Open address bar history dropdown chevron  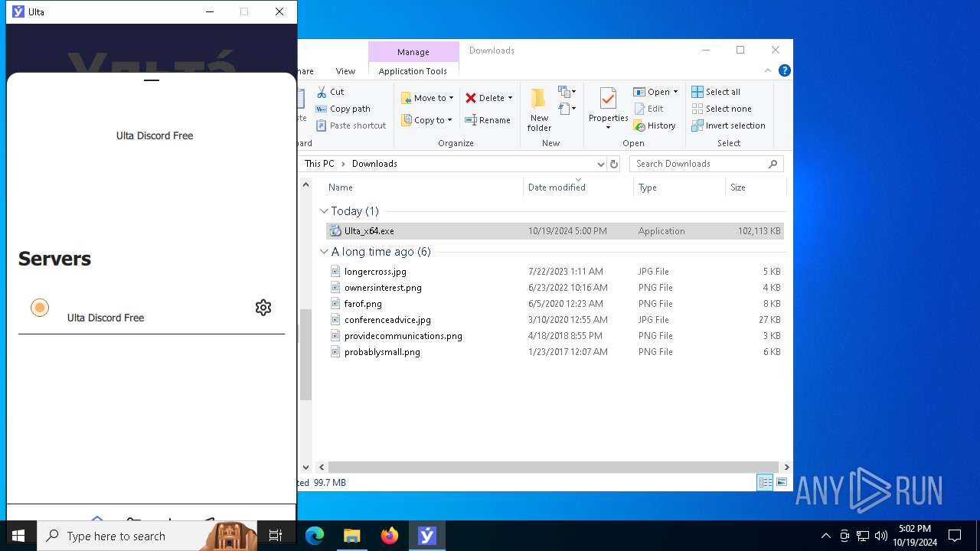600,164
